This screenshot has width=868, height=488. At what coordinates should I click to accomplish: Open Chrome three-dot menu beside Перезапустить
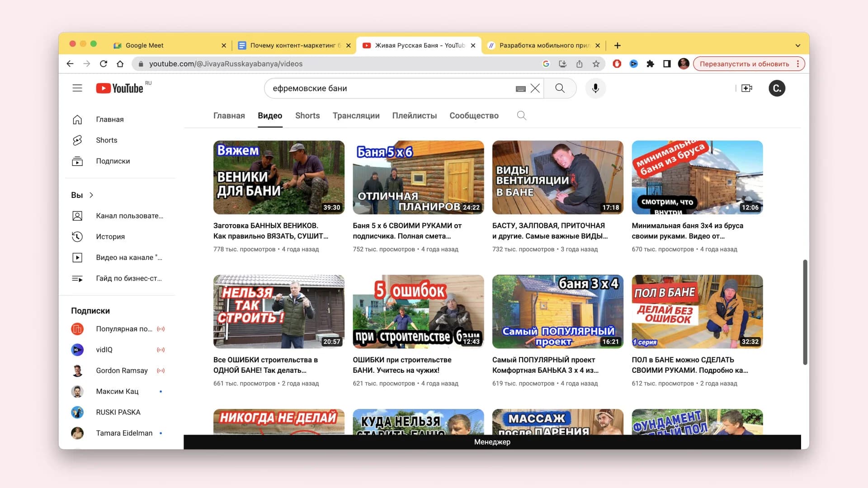798,64
